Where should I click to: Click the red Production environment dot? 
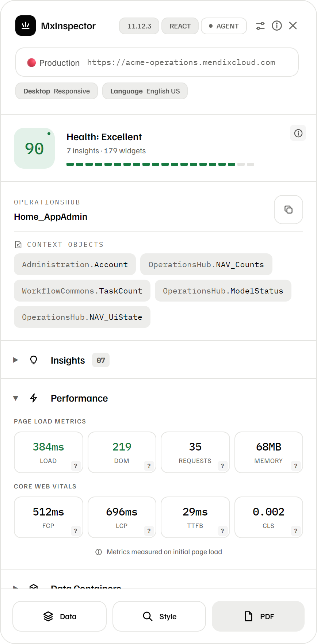point(31,62)
